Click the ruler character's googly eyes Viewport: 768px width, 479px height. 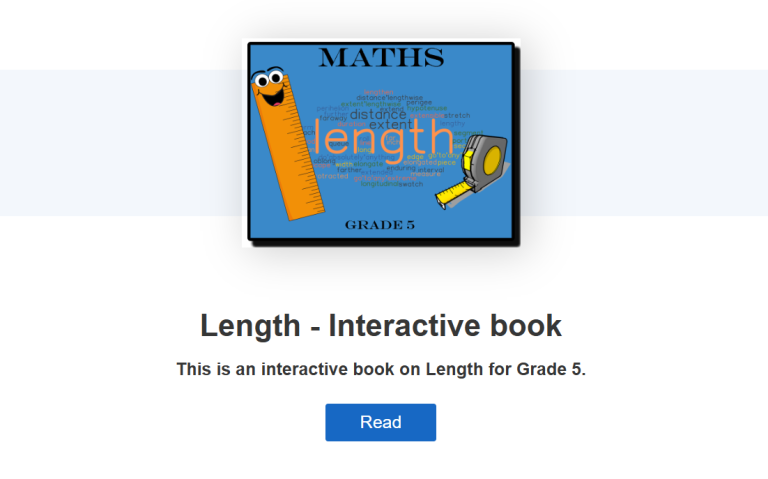[x=269, y=78]
